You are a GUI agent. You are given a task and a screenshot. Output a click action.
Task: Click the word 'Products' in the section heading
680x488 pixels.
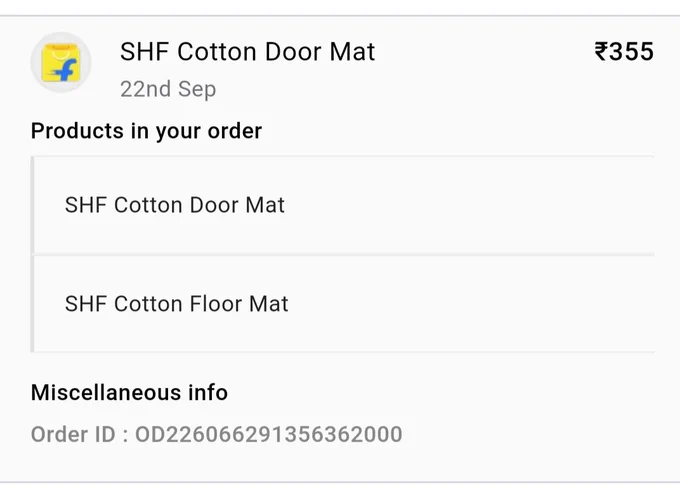tap(77, 131)
